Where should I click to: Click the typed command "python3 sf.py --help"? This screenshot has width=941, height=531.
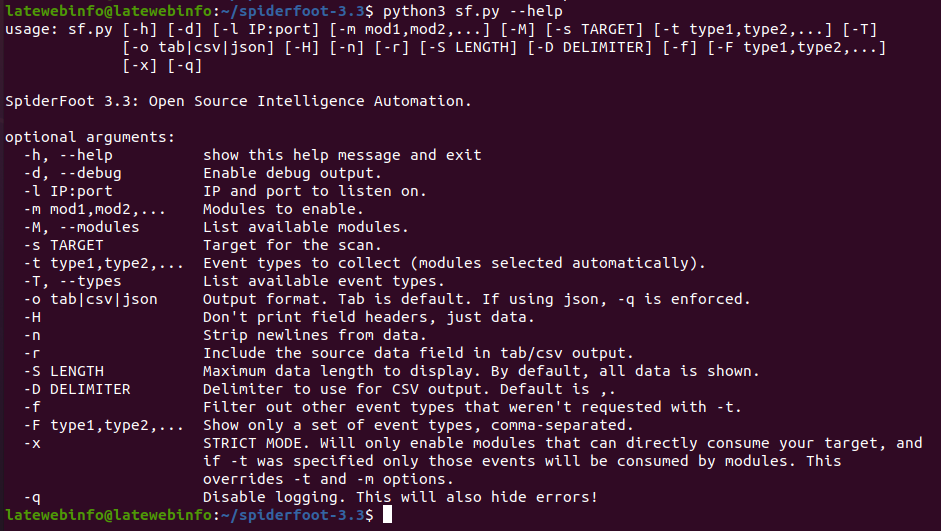click(x=468, y=11)
